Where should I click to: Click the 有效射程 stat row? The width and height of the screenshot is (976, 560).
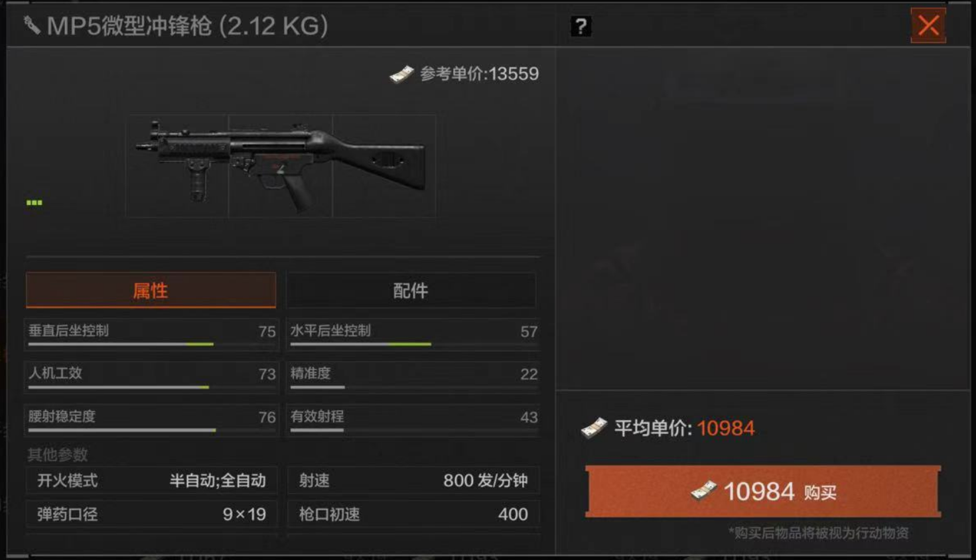(413, 420)
